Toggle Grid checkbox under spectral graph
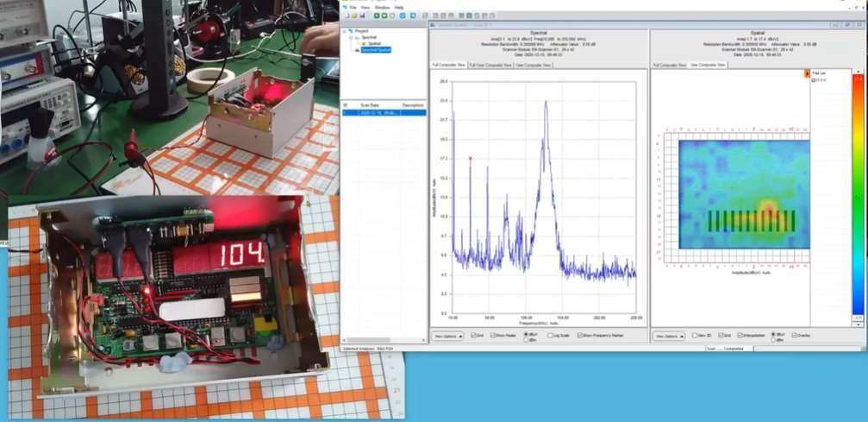868x422 pixels. [x=473, y=336]
